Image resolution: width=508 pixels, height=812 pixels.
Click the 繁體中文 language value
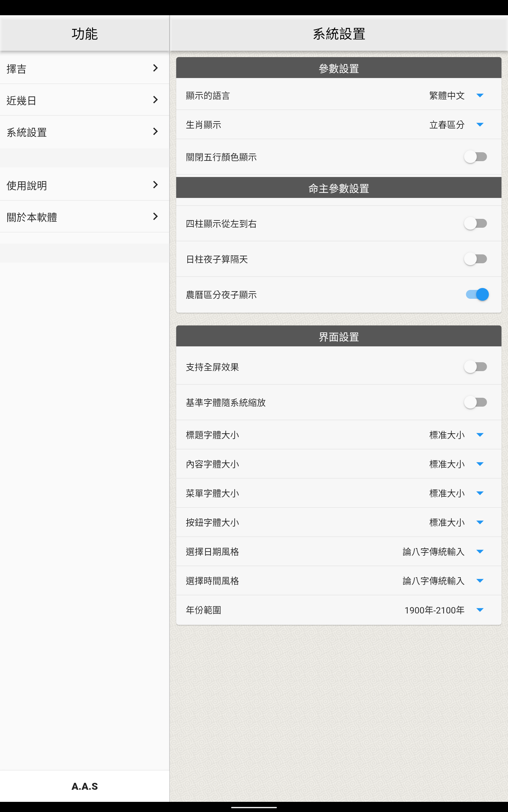tap(447, 95)
